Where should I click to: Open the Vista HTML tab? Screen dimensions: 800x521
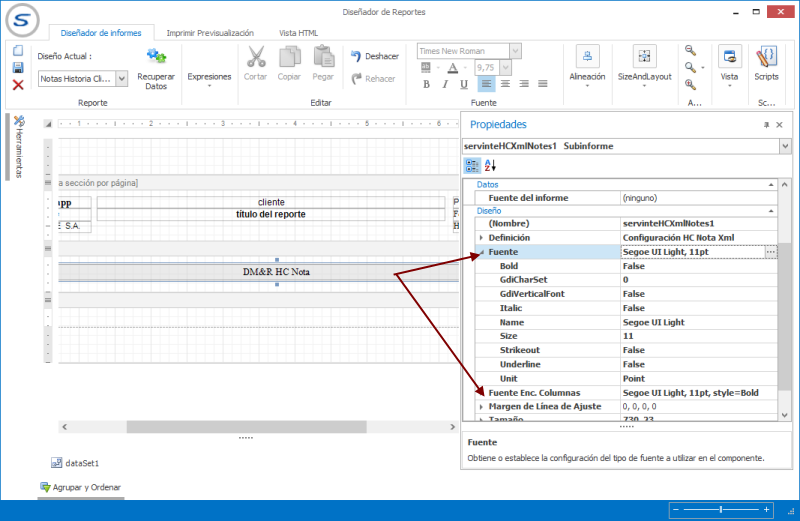tap(299, 33)
